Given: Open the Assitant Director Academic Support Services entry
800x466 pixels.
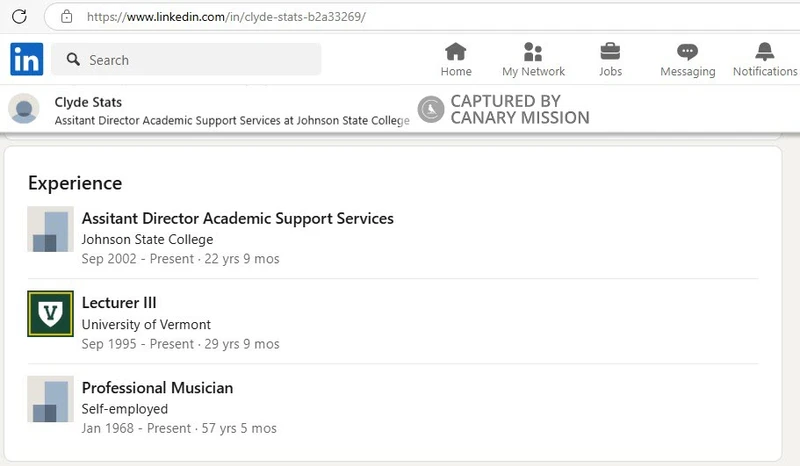Looking at the screenshot, I should coord(237,218).
